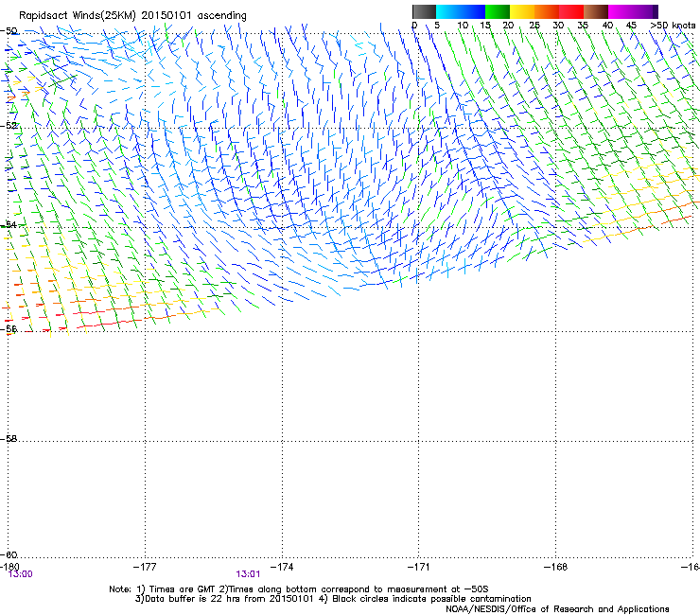Screen dimensions: 700x615
Task: Click the -177 longitude axis label
Action: (x=145, y=567)
